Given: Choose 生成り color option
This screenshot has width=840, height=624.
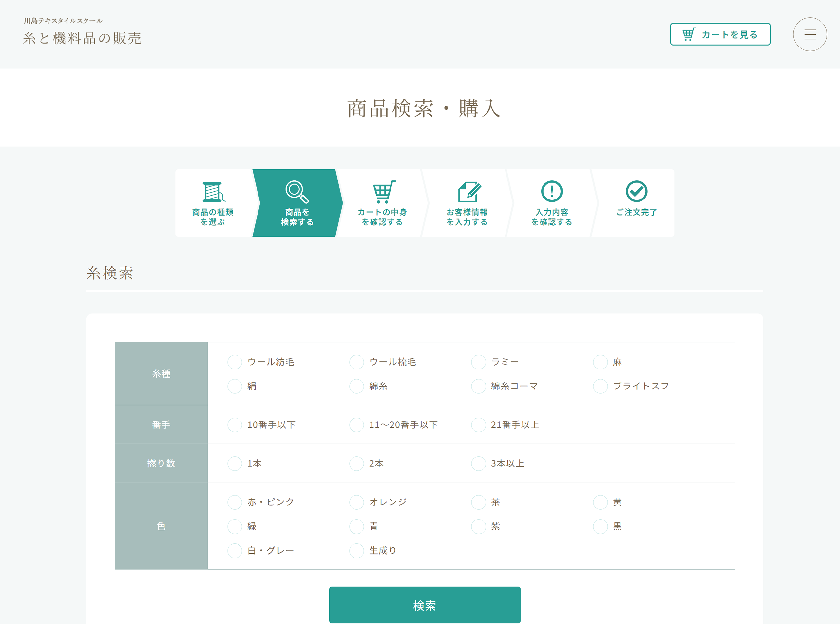Looking at the screenshot, I should click(x=356, y=550).
